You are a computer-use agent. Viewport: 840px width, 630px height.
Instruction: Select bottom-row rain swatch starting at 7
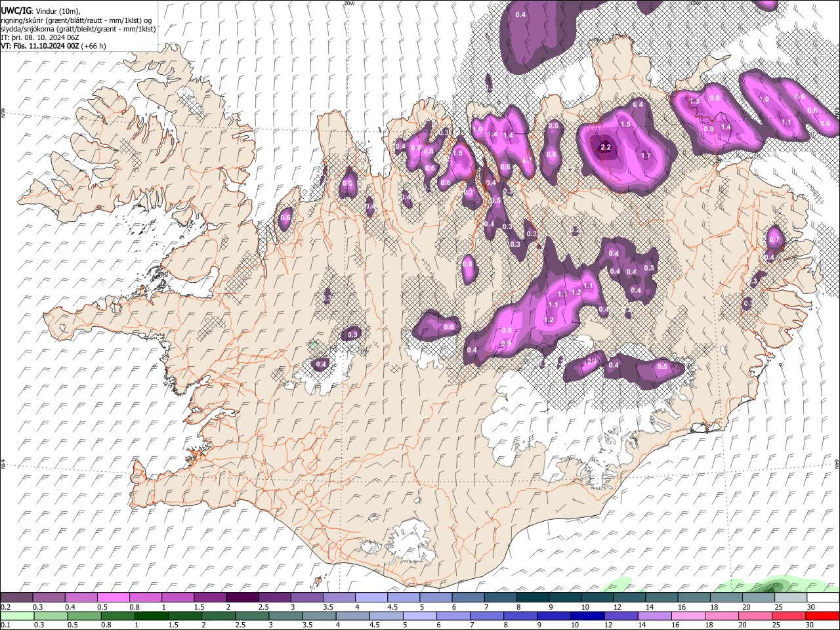[x=486, y=616]
